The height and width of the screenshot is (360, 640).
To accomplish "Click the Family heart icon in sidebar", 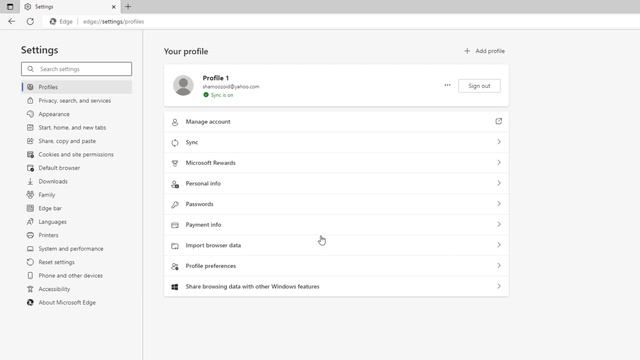I will (x=30, y=195).
